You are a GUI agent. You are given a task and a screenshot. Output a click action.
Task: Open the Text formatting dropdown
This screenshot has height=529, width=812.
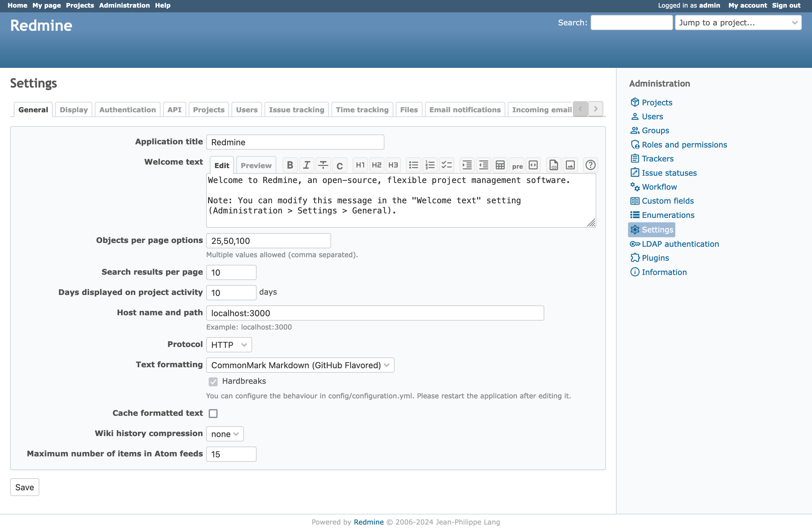[x=300, y=365]
